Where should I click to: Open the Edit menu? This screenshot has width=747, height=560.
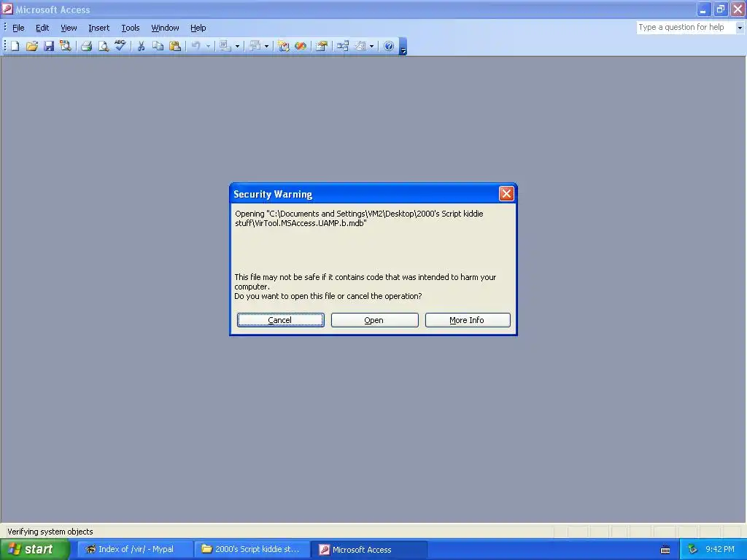(x=42, y=28)
